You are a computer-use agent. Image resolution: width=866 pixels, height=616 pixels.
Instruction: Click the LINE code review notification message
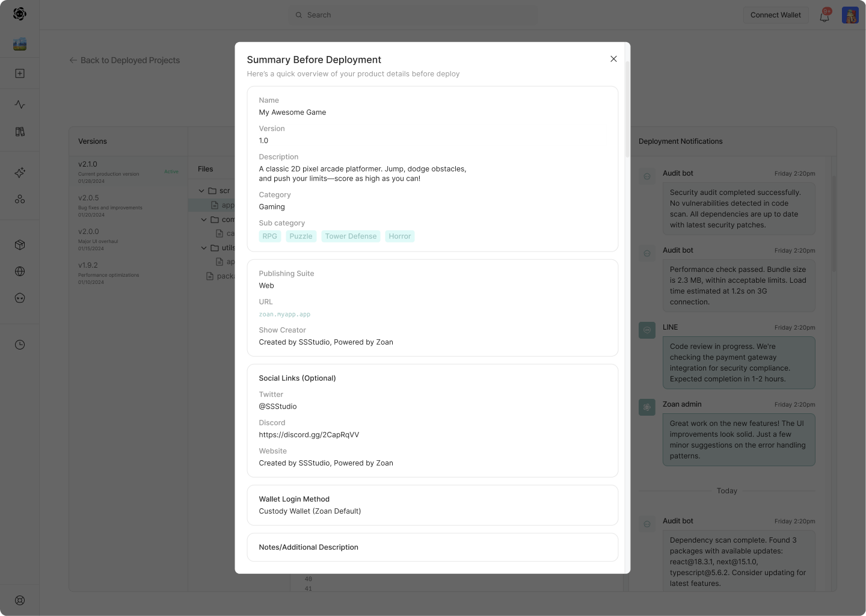coord(739,363)
